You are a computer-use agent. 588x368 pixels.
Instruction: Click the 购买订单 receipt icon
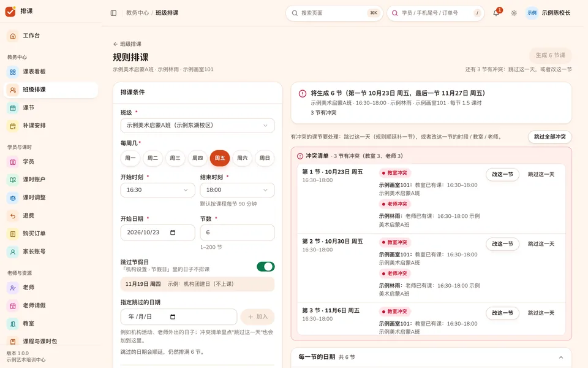(13, 234)
